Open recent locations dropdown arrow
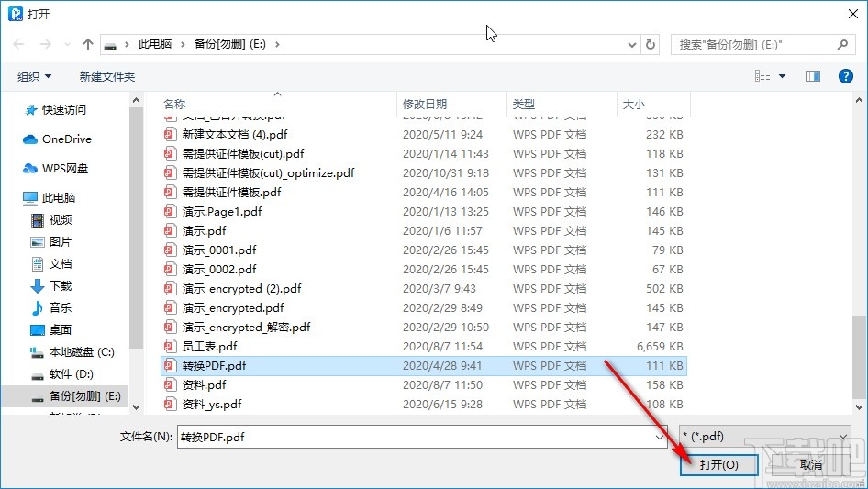868x489 pixels. 67,44
